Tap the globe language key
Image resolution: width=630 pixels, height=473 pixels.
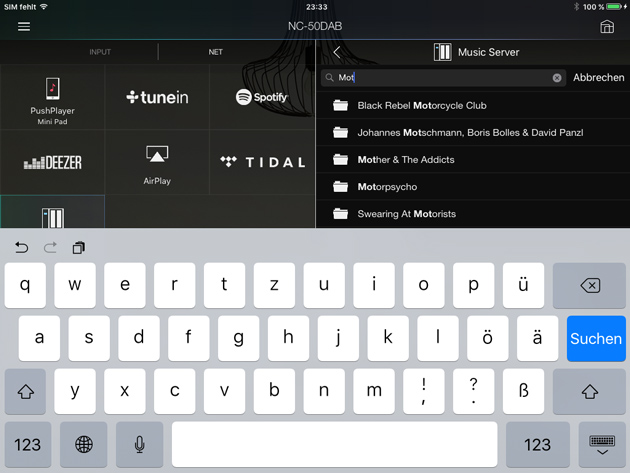[x=84, y=444]
